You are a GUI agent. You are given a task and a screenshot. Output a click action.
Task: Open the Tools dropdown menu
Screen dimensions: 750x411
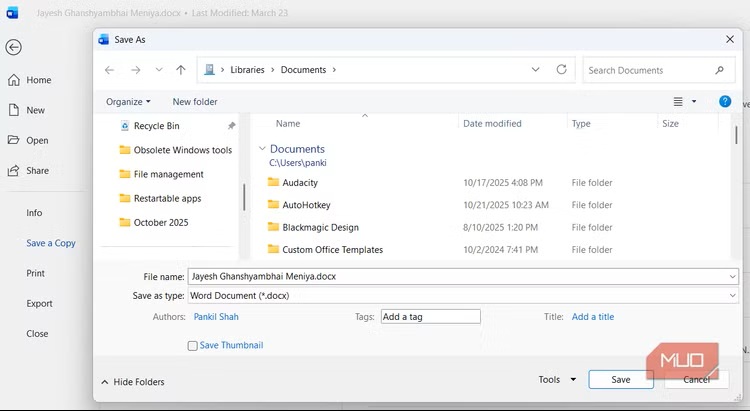(557, 380)
